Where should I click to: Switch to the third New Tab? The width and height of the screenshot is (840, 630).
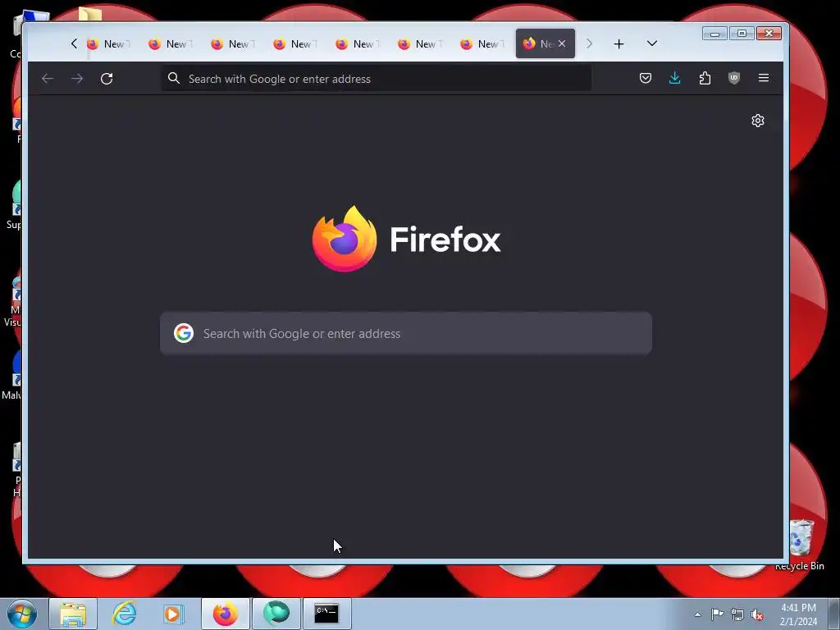[x=233, y=44]
